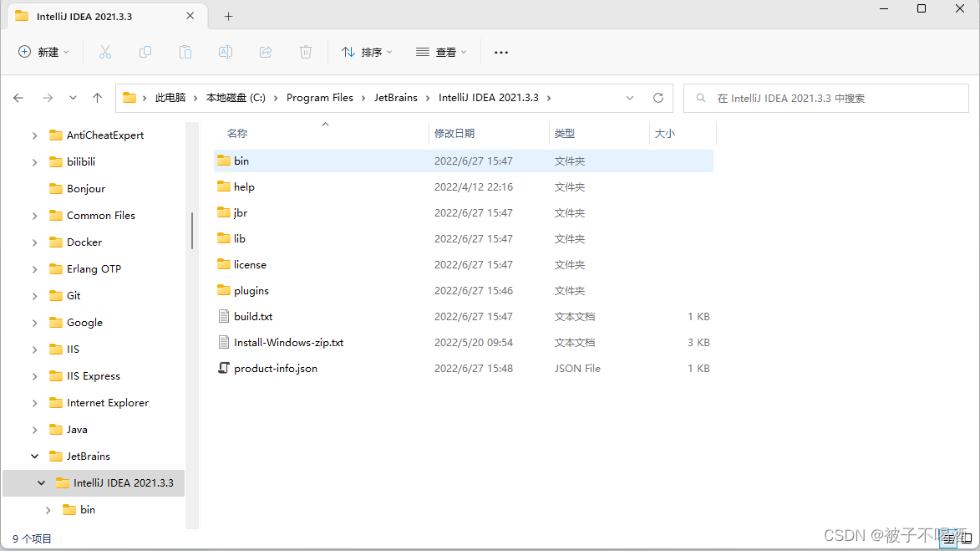Expand the Docker folder in the sidebar
980x551 pixels.
coord(33,242)
